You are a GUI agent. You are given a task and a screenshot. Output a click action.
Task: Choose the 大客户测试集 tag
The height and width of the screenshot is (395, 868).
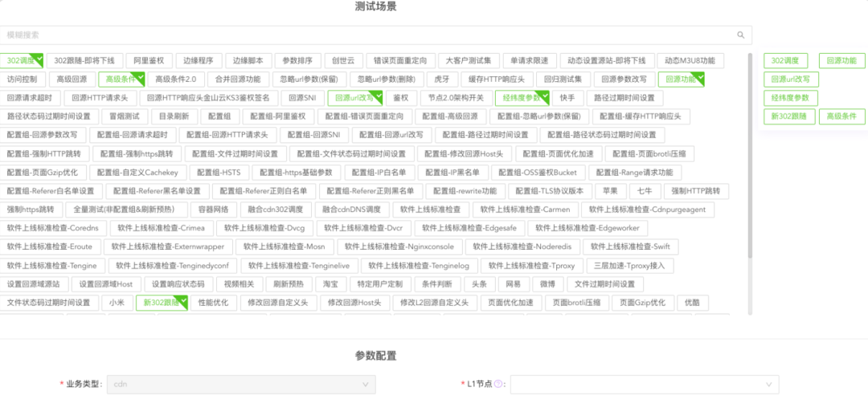(469, 61)
